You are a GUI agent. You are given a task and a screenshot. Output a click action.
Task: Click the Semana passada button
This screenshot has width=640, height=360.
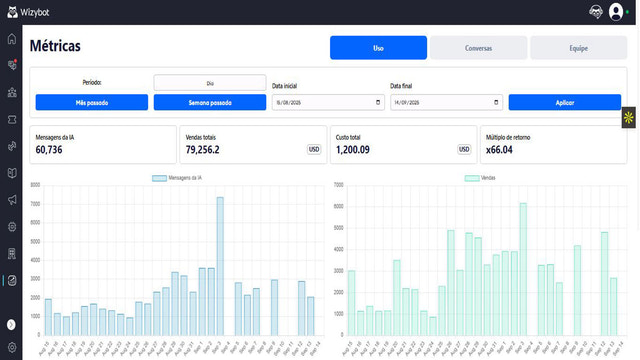(x=210, y=102)
